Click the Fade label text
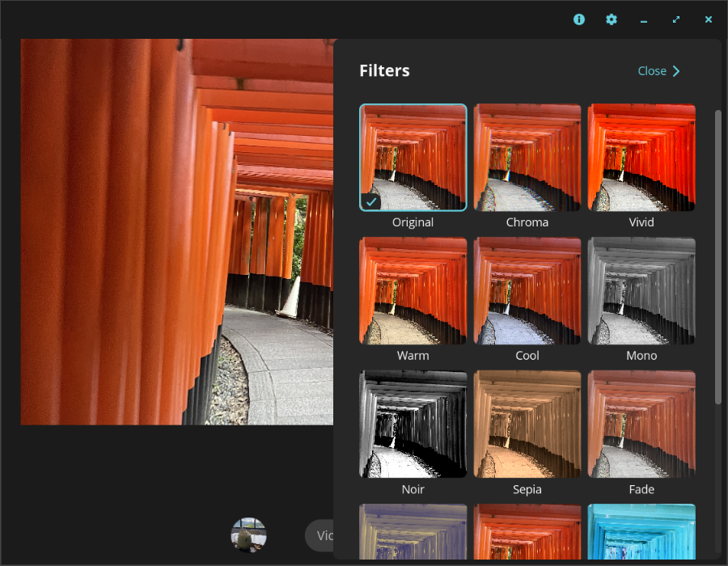Screen dimensions: 728x566 [x=641, y=489]
